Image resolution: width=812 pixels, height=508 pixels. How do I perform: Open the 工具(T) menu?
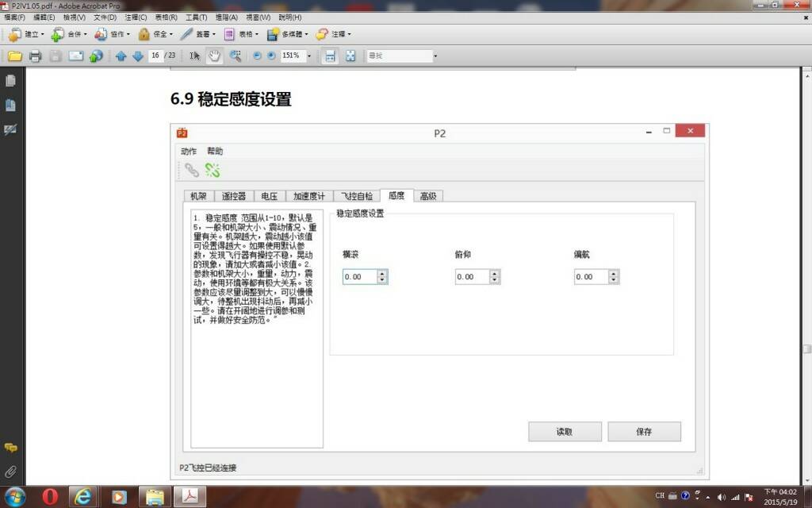point(196,17)
